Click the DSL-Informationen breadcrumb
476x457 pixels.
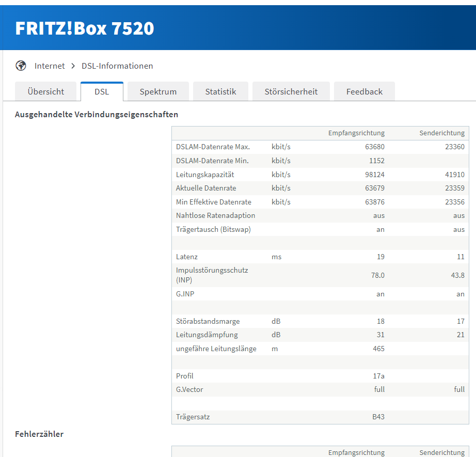[117, 66]
